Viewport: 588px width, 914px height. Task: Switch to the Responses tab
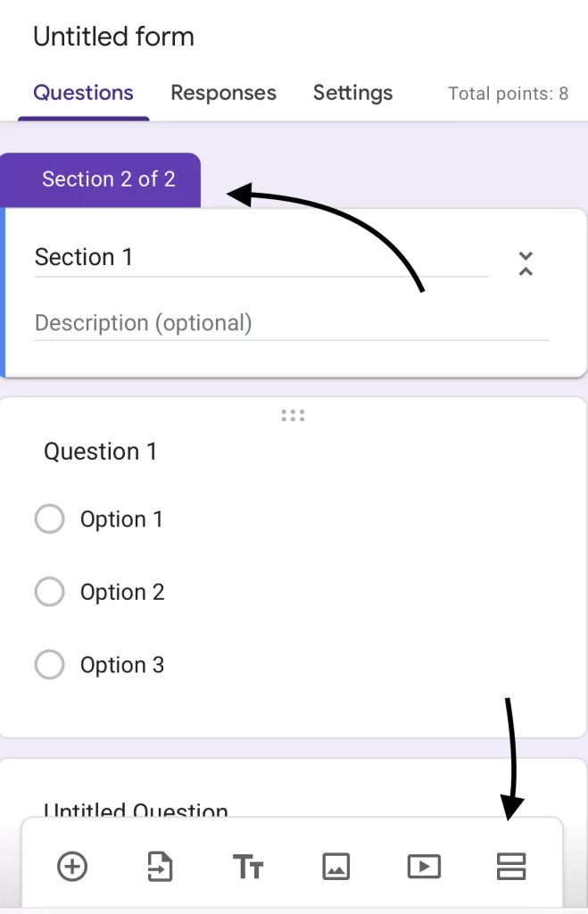(x=223, y=93)
